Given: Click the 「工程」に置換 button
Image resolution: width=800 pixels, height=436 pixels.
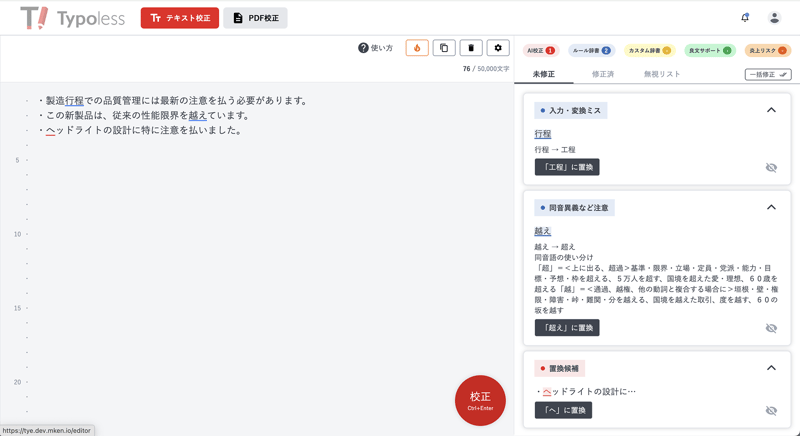Looking at the screenshot, I should coord(567,167).
